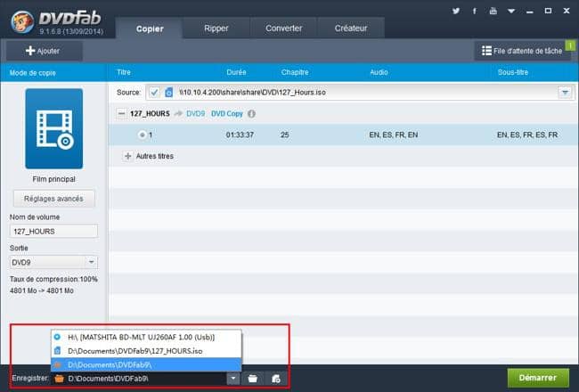Collapse the 127_HOURS title group
579x392 pixels.
[121, 114]
